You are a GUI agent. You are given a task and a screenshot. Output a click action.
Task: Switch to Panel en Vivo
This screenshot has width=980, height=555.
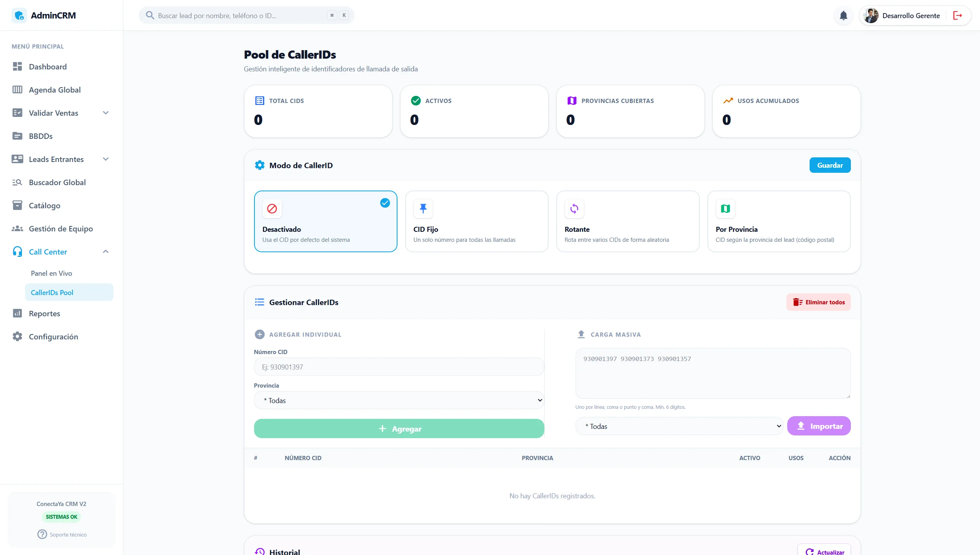tap(52, 273)
